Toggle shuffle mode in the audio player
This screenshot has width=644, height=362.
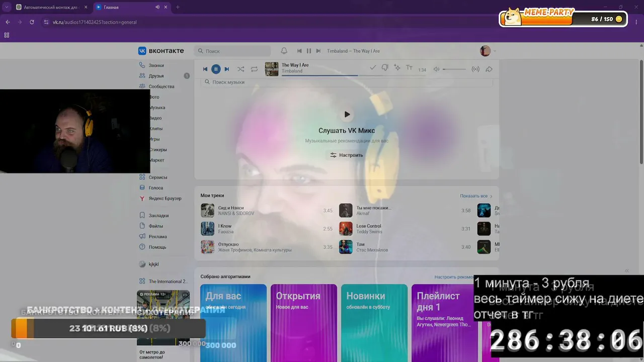[241, 69]
